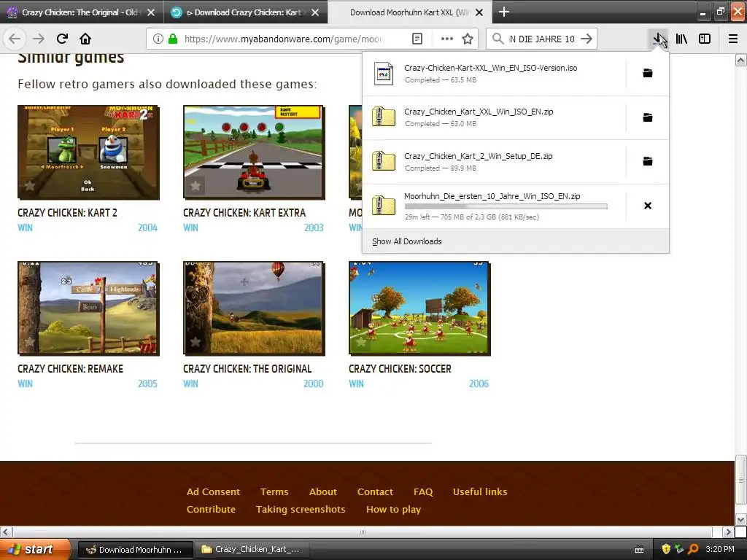Open the FAQ footer link

pyautogui.click(x=423, y=492)
